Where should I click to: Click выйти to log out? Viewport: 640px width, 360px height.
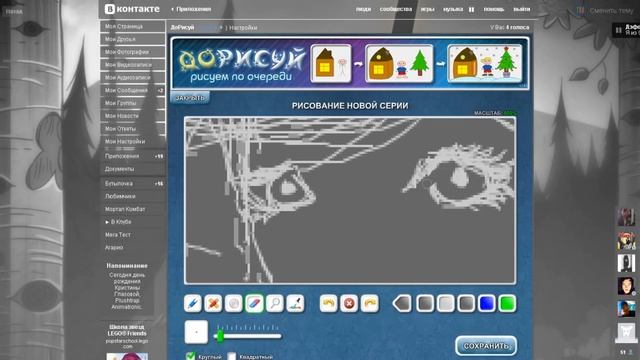pyautogui.click(x=521, y=9)
